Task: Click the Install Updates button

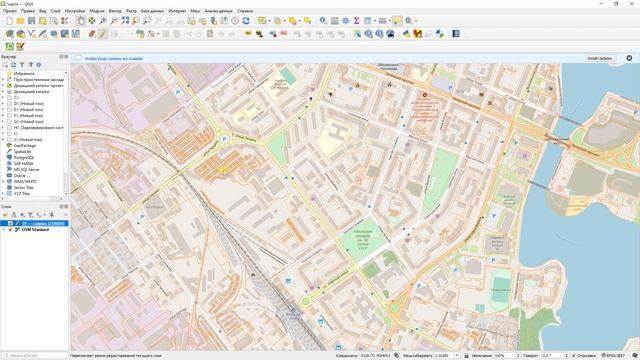Action: (x=600, y=58)
